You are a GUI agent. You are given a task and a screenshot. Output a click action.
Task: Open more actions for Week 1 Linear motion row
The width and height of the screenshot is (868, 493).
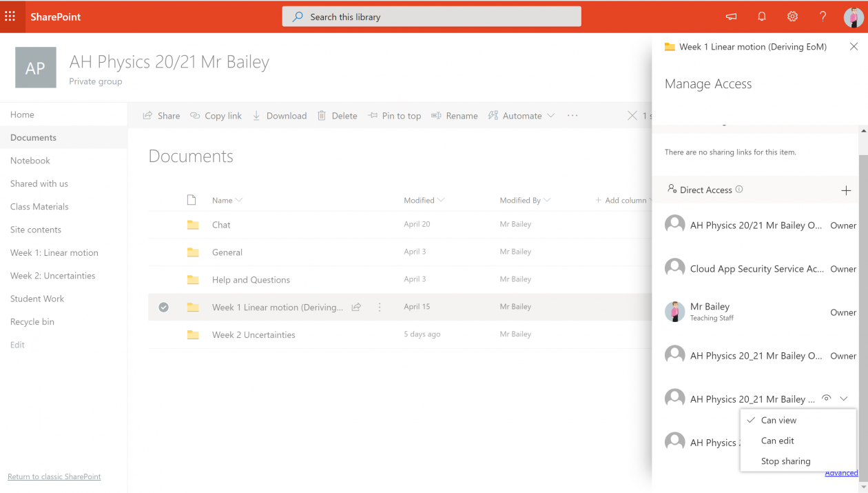[x=380, y=308]
